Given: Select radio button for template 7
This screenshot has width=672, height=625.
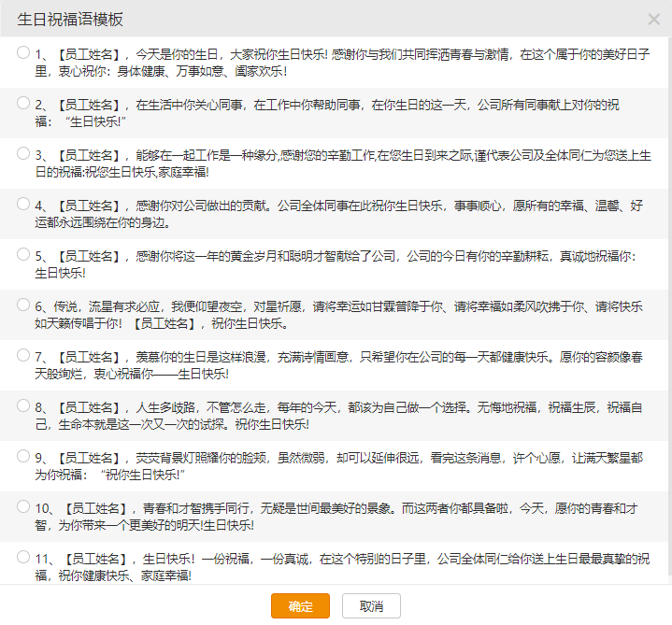Looking at the screenshot, I should point(22,356).
